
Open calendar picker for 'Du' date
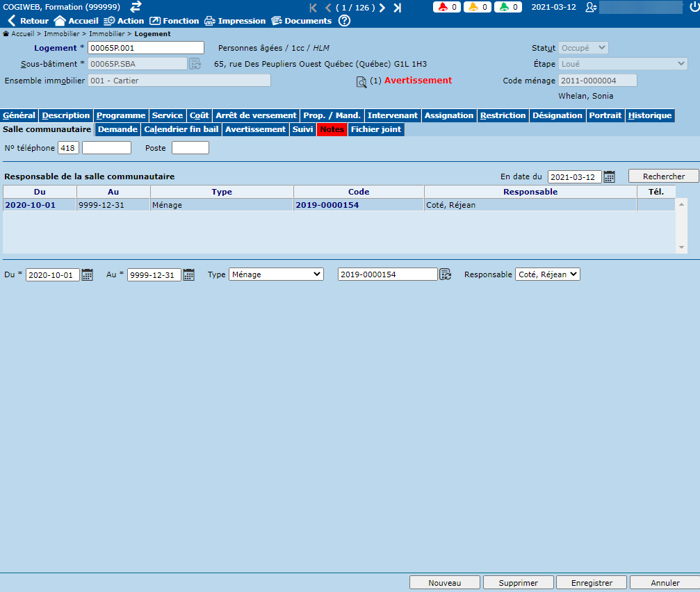pos(87,274)
